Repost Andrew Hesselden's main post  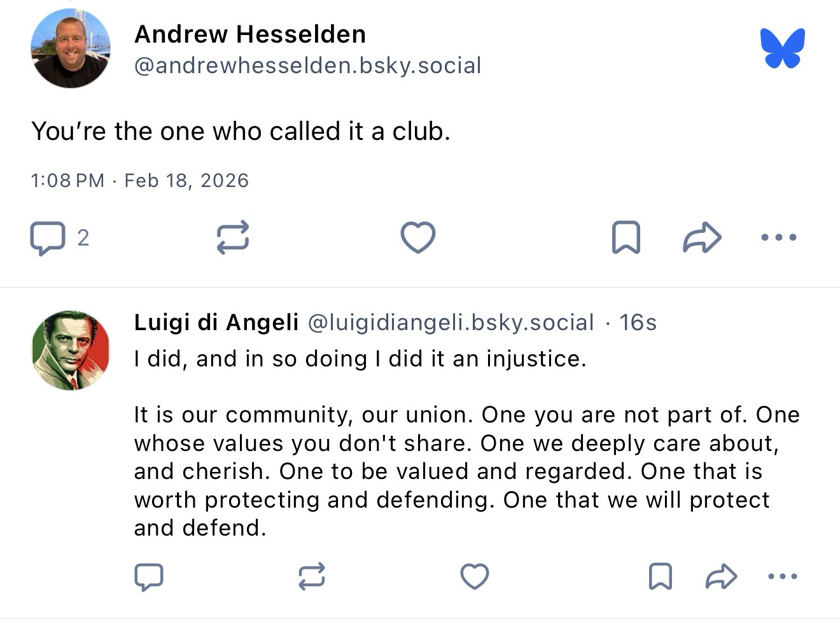232,238
